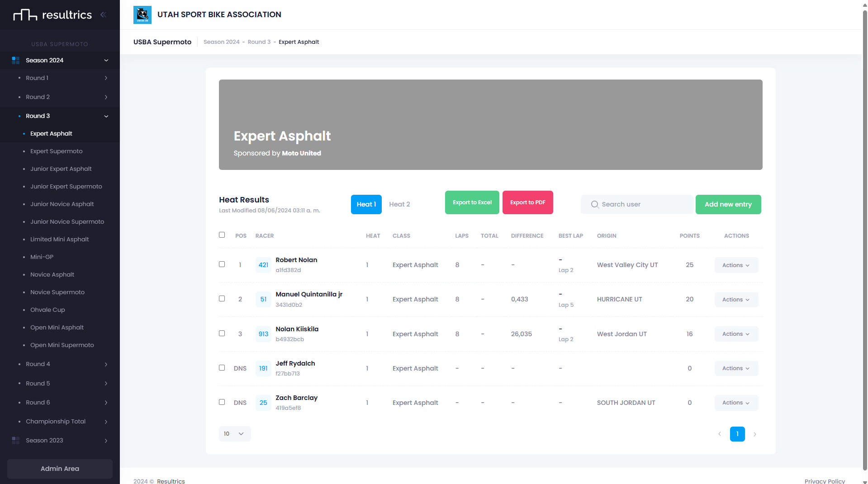Click Add new entry button
Screen dimensions: 868x484
pos(728,204)
